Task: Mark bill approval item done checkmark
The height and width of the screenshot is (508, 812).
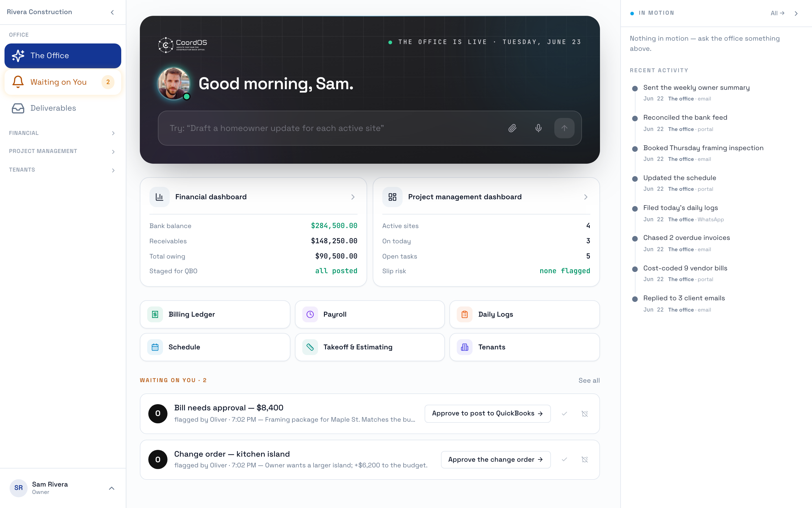Action: 564,413
